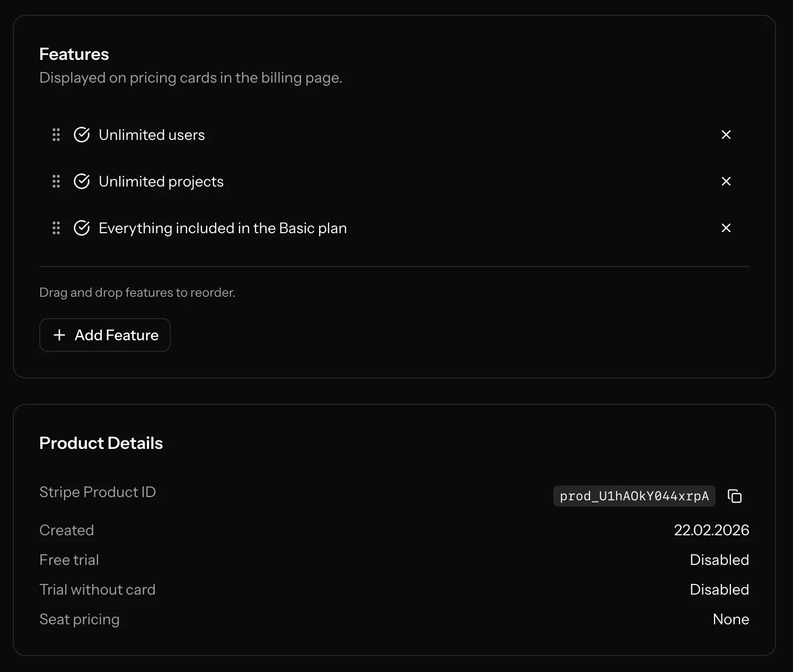Select the Features section heading
The image size is (793, 672).
pos(74,54)
